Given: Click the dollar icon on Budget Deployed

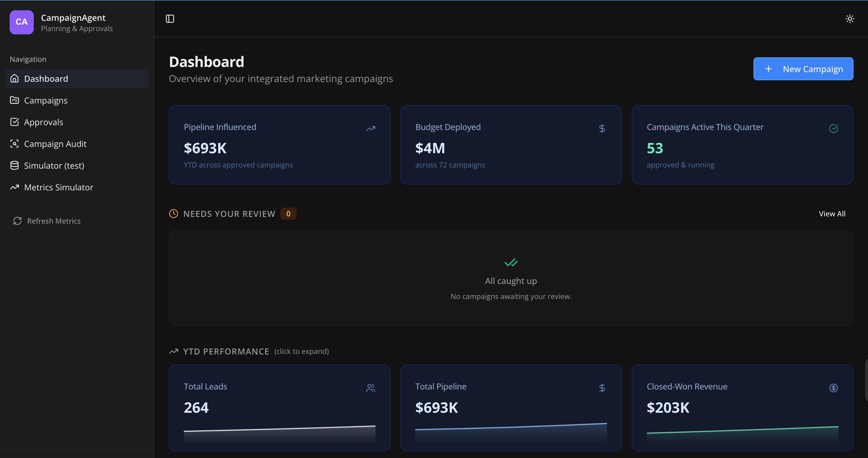Looking at the screenshot, I should 602,129.
